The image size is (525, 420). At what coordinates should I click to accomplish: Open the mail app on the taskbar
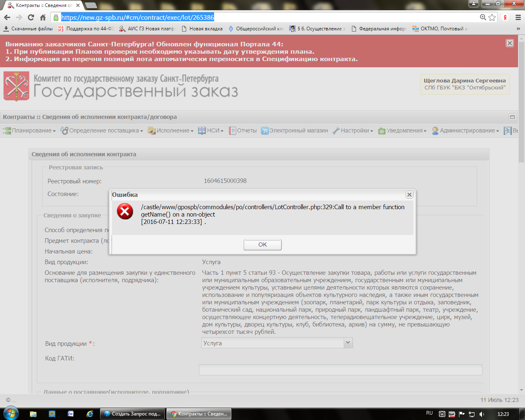tap(52, 414)
